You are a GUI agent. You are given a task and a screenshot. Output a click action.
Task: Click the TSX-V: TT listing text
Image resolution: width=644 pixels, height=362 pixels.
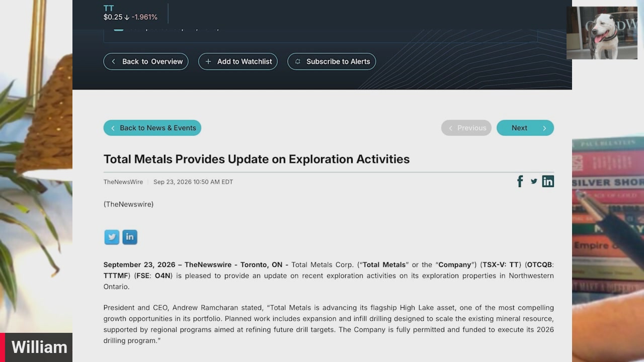pos(501,264)
